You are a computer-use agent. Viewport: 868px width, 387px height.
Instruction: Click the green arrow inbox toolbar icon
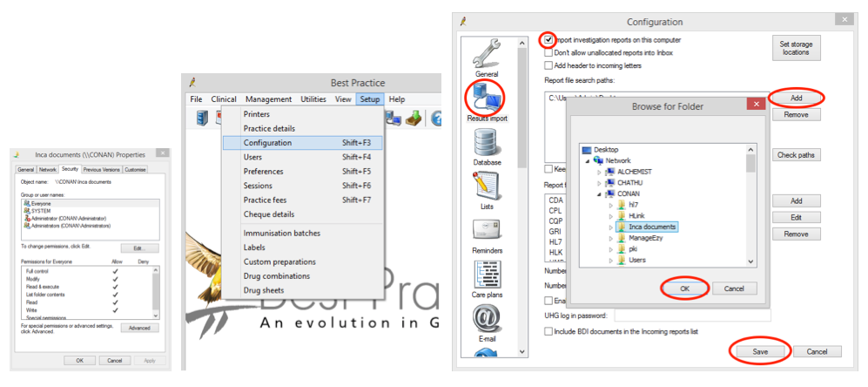(414, 118)
